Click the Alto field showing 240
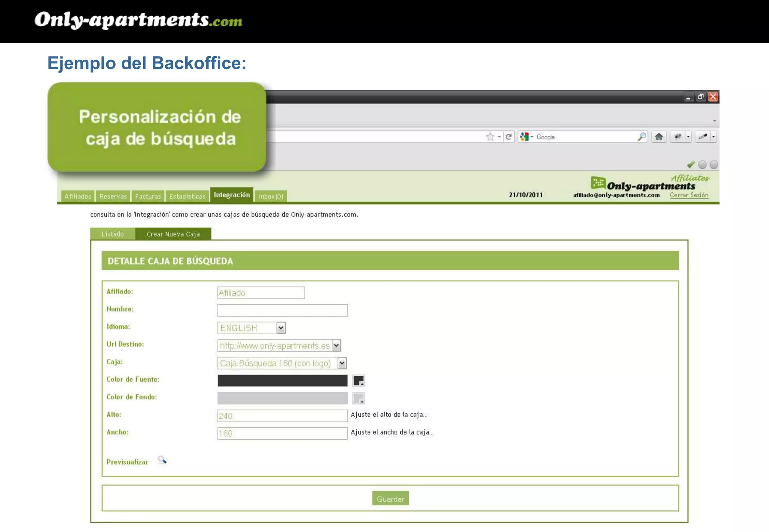Image resolution: width=769 pixels, height=532 pixels. 283,416
